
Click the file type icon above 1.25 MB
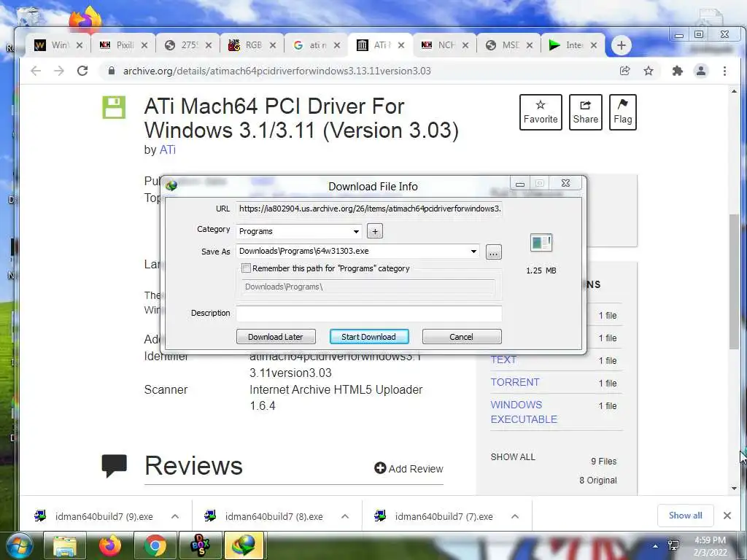(541, 242)
